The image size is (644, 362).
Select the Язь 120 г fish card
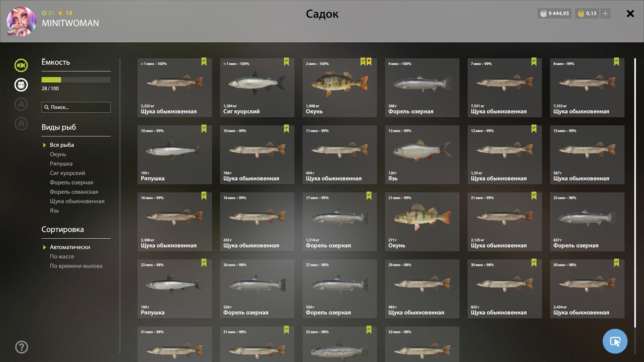[x=422, y=155]
